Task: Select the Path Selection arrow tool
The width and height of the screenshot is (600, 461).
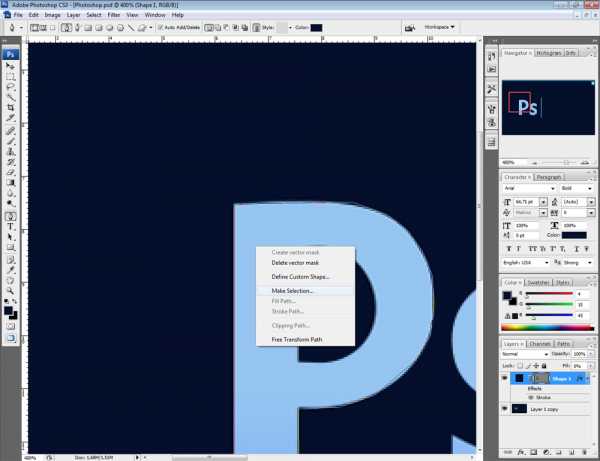Action: pos(10,237)
